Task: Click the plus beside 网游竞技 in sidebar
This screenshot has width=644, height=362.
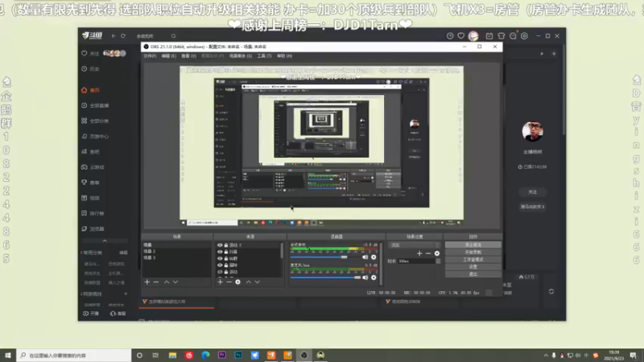Action: point(126,294)
